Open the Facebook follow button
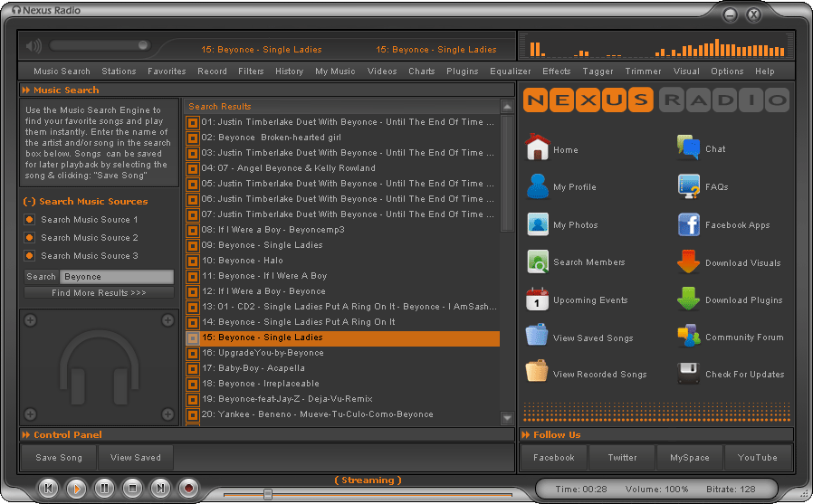 point(554,457)
